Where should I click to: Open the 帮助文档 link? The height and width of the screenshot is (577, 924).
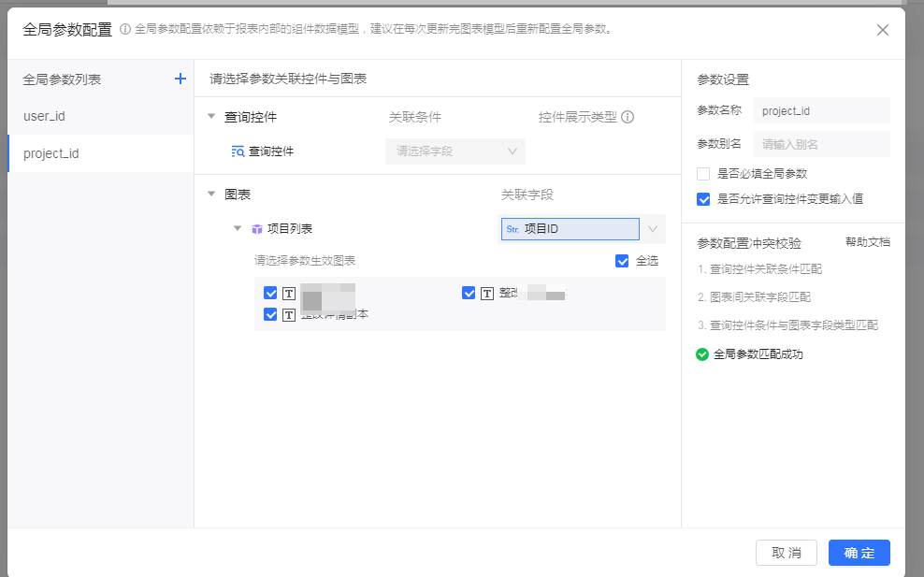tap(867, 242)
